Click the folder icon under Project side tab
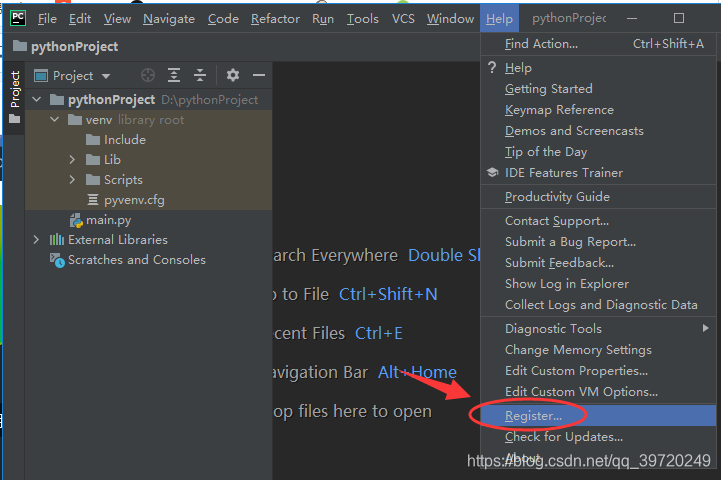721x480 pixels. [15, 119]
